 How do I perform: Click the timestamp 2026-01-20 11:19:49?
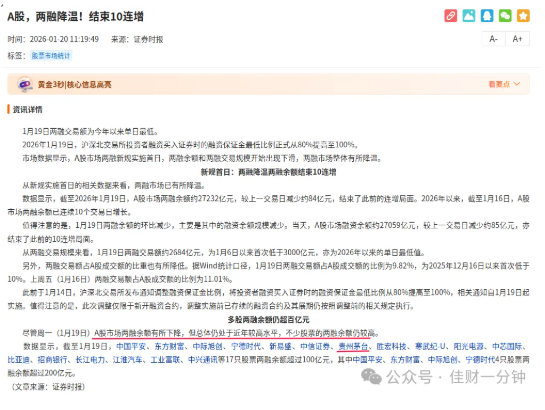tap(64, 39)
